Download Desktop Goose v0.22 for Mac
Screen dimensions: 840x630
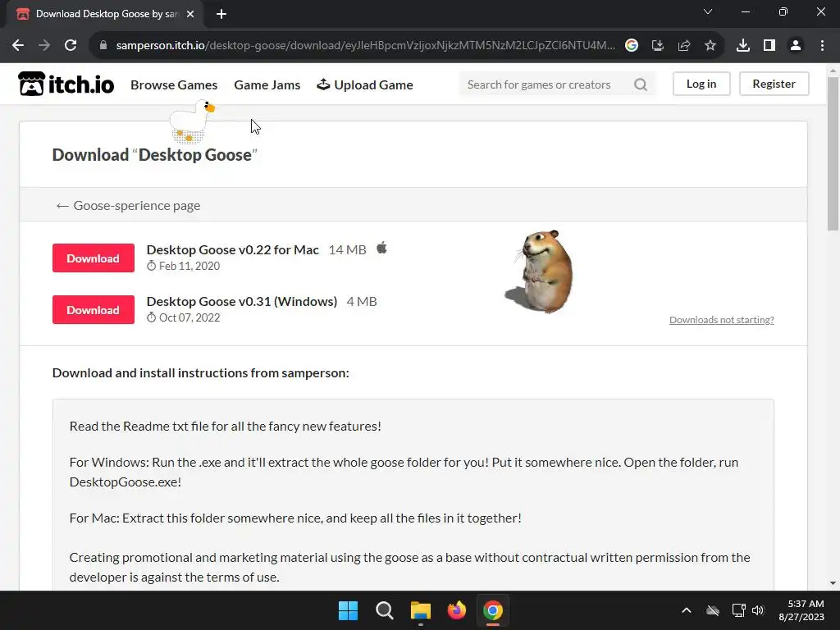[94, 258]
